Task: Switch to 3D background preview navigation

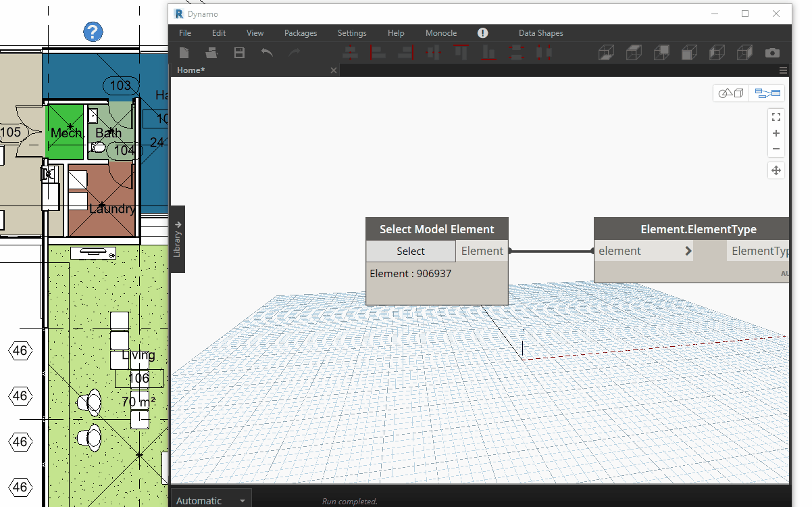Action: click(x=731, y=93)
